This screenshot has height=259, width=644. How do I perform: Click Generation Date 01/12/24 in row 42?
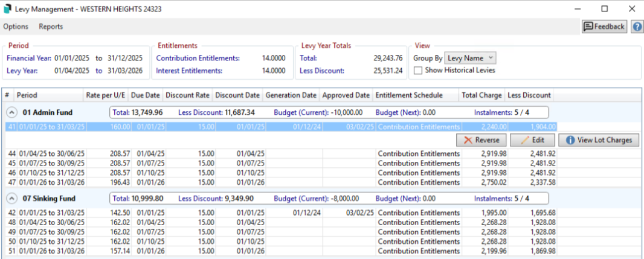click(x=306, y=213)
